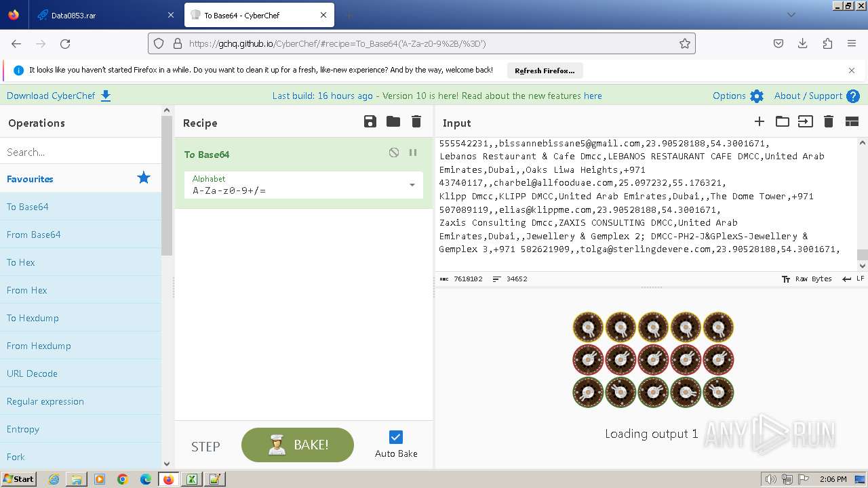Screen dimensions: 868x488
Task: Toggle the Auto Bake checkbox
Action: coord(396,437)
